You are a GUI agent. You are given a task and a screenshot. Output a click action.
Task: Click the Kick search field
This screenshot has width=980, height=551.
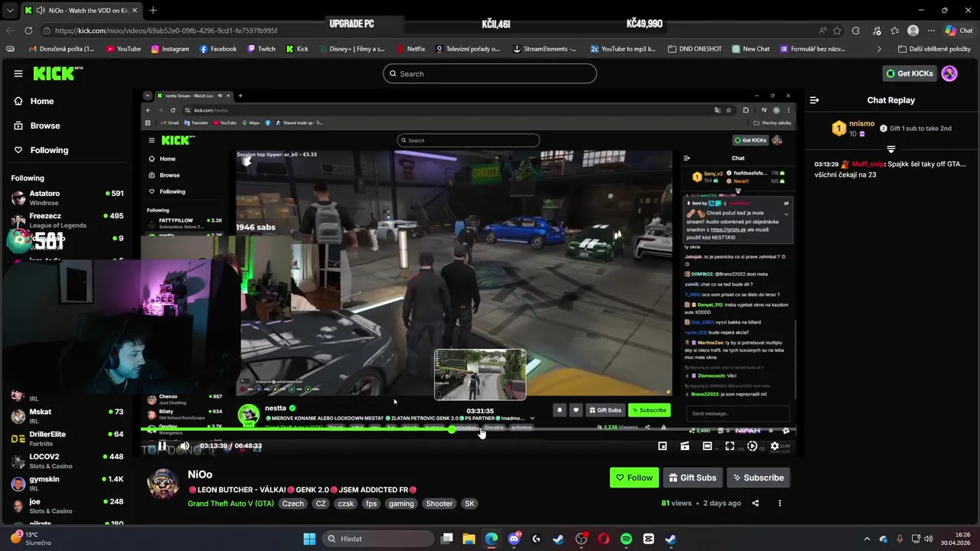pos(490,73)
